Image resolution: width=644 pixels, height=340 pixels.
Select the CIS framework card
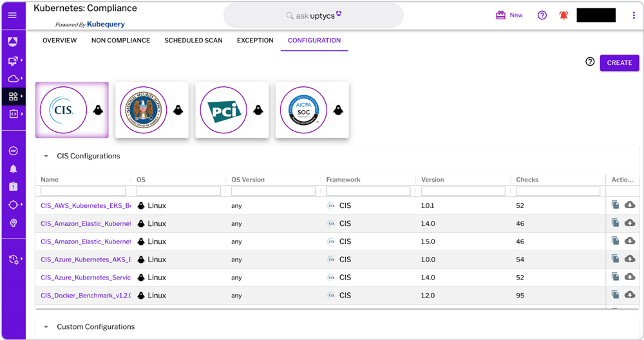pyautogui.click(x=72, y=109)
